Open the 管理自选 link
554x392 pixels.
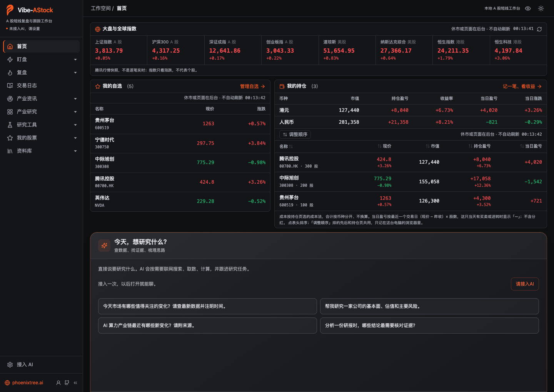[x=252, y=86]
